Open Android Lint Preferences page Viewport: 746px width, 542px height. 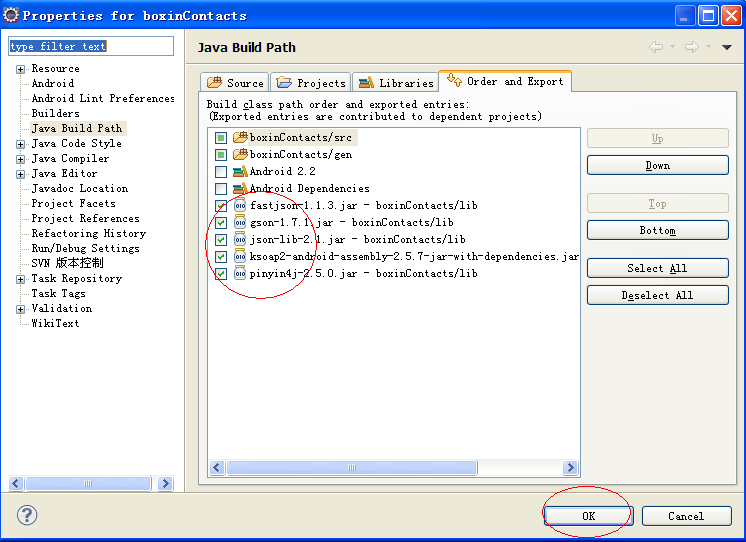[103, 99]
